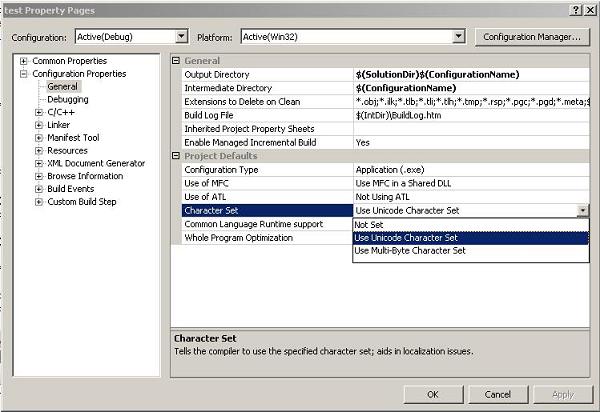Collapse the General property section
Screen dimensions: 600x412
pos(177,61)
